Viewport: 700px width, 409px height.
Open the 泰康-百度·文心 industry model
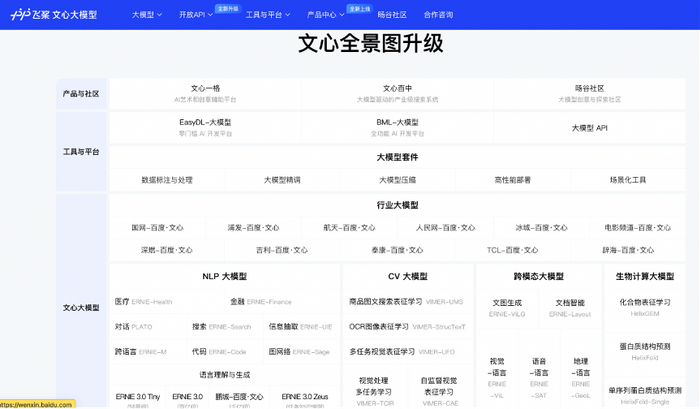tap(397, 250)
